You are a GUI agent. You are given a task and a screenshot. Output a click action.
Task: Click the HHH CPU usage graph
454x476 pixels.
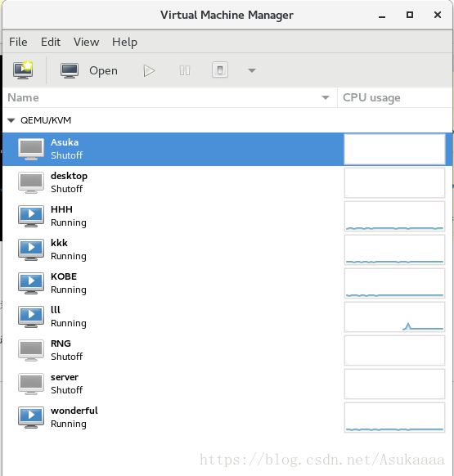point(394,217)
